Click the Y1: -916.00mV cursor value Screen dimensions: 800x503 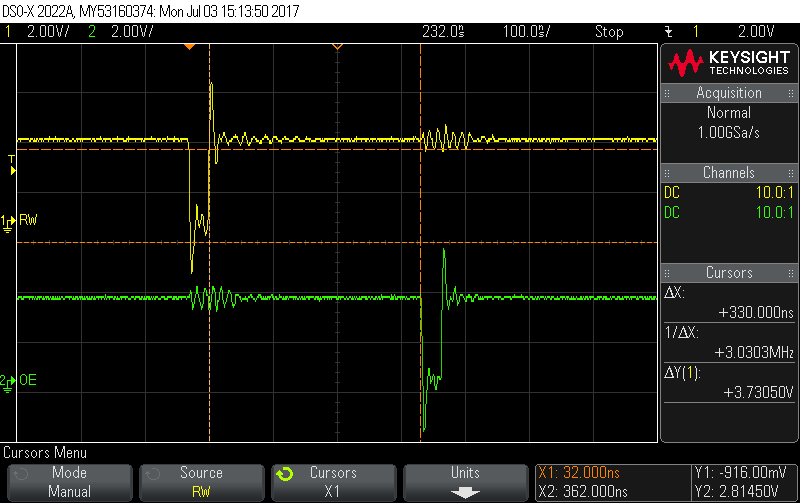pyautogui.click(x=740, y=473)
